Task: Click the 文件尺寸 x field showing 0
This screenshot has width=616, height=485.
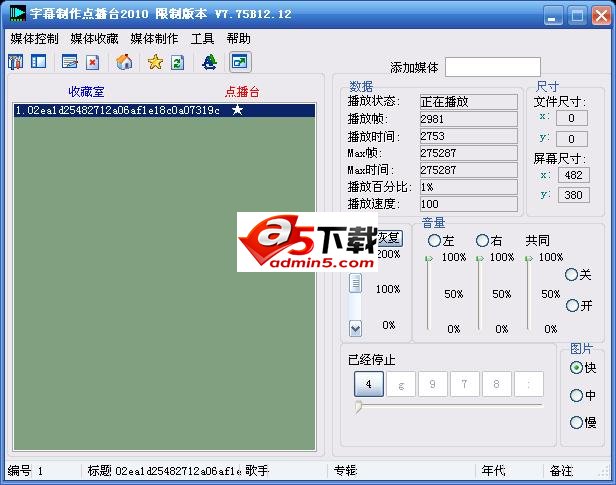Action: (x=572, y=118)
